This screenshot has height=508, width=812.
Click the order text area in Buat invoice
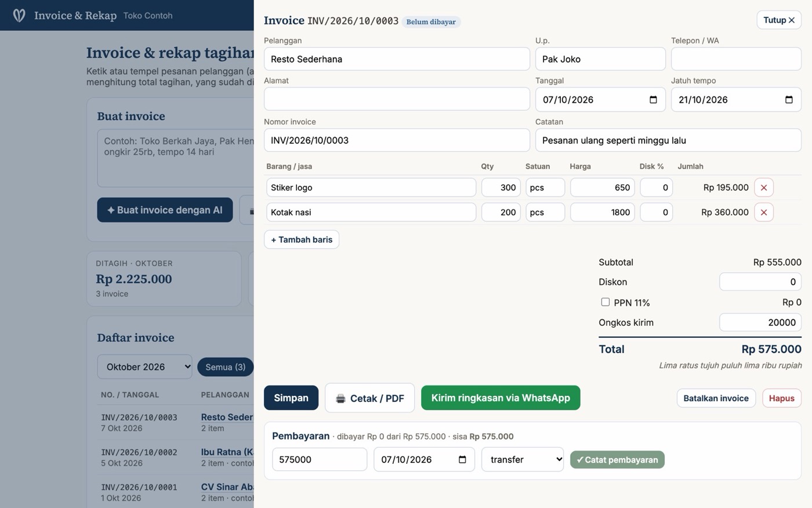[x=176, y=158]
